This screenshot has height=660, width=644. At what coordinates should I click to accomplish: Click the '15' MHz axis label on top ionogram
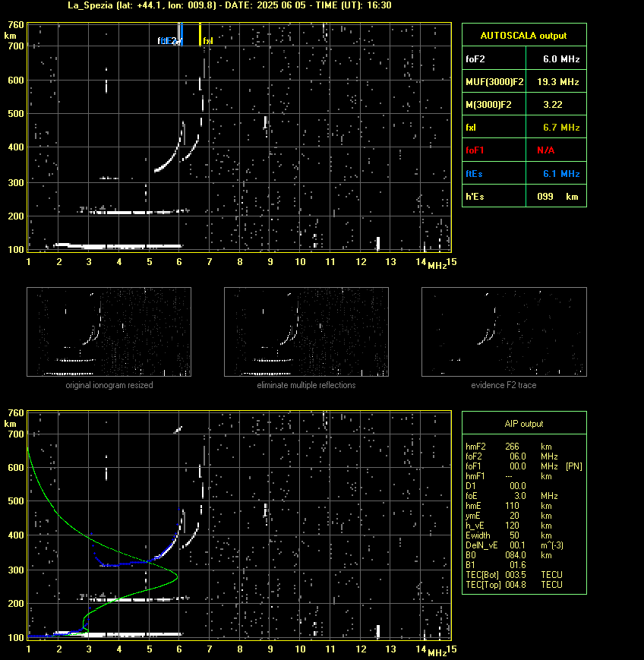451,262
